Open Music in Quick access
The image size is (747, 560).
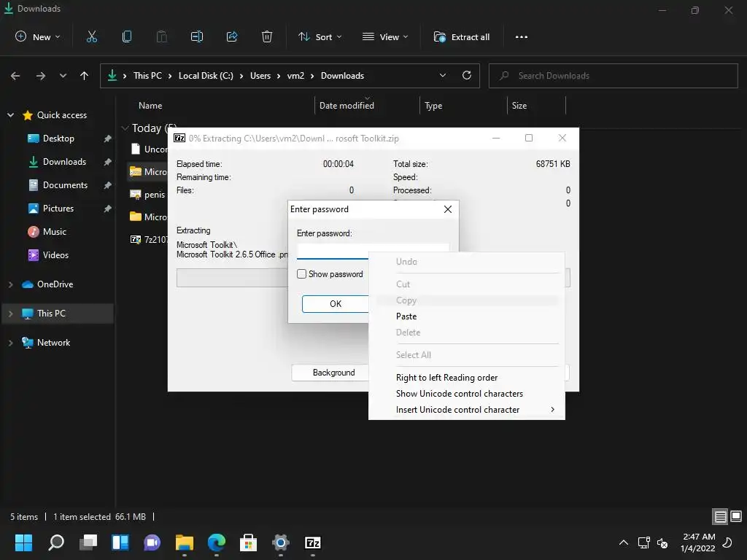pyautogui.click(x=54, y=232)
